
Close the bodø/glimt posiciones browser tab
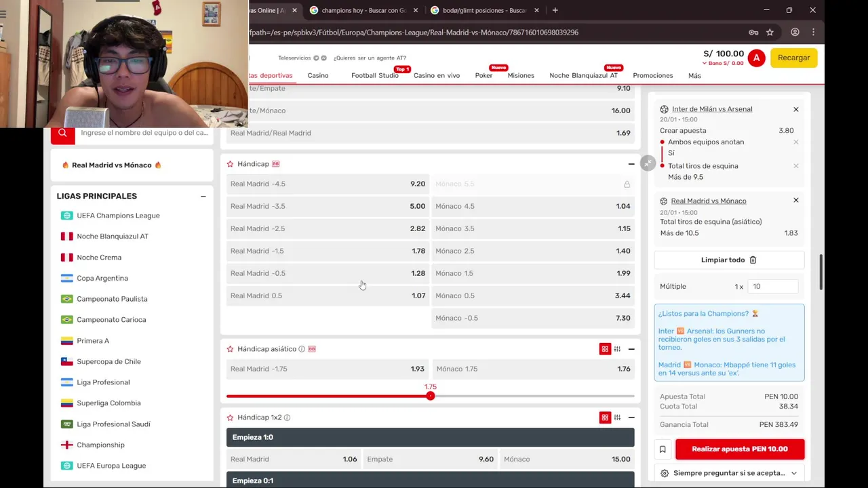(537, 10)
